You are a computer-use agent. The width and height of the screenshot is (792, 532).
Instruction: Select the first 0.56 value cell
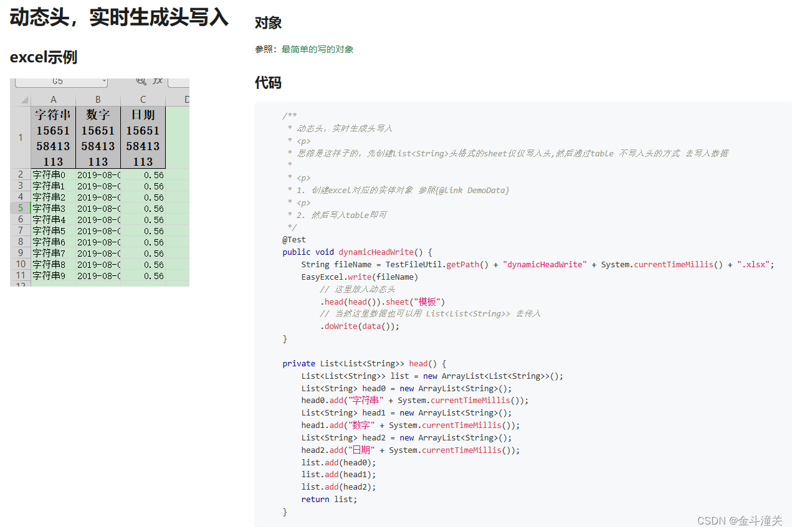[x=153, y=175]
